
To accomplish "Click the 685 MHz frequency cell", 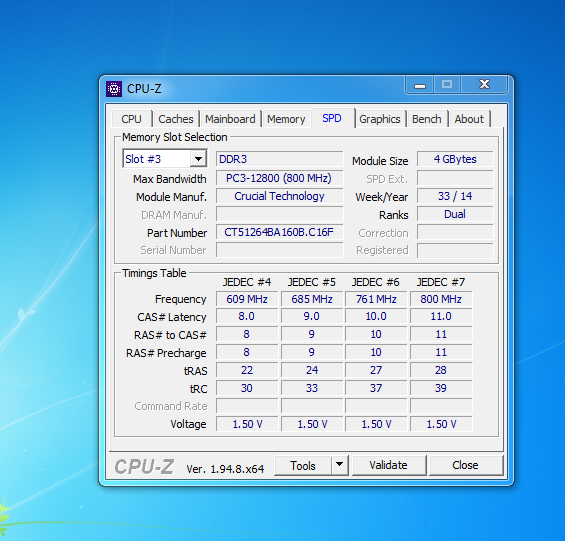I will [312, 299].
